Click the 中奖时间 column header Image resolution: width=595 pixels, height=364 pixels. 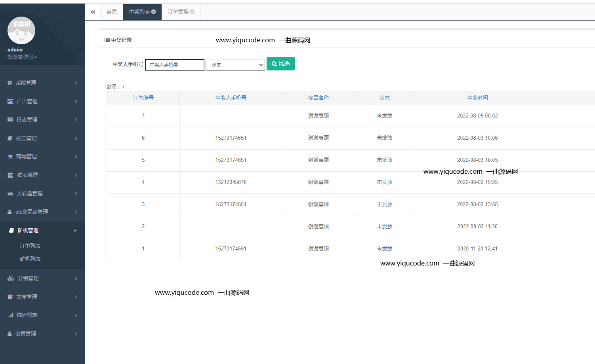(x=477, y=98)
